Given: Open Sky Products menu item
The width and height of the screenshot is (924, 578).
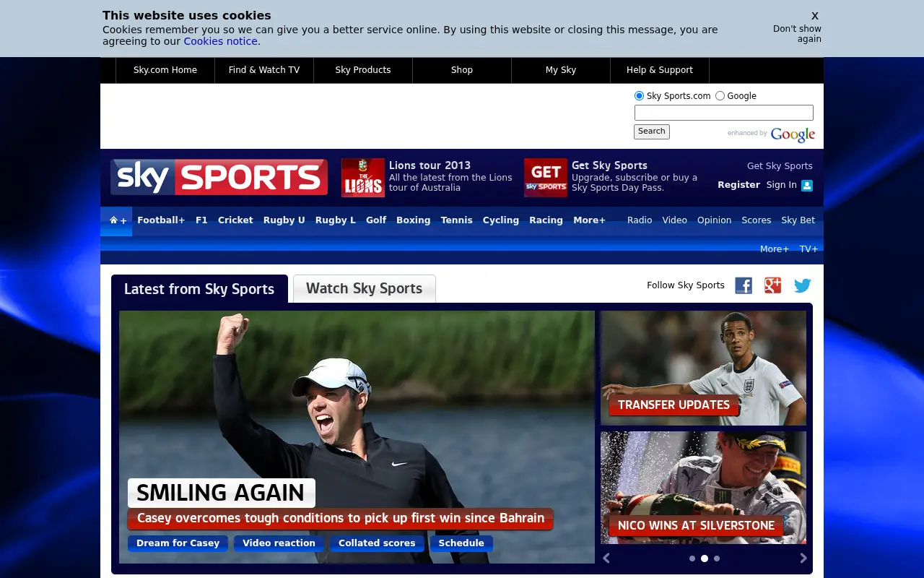Looking at the screenshot, I should point(363,70).
